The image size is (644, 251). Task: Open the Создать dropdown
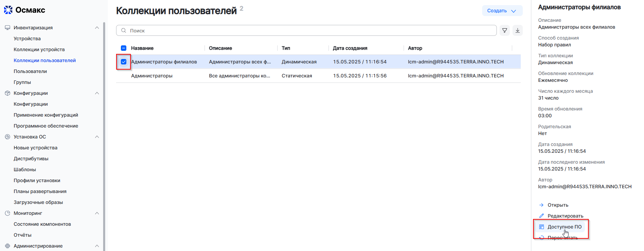502,11
